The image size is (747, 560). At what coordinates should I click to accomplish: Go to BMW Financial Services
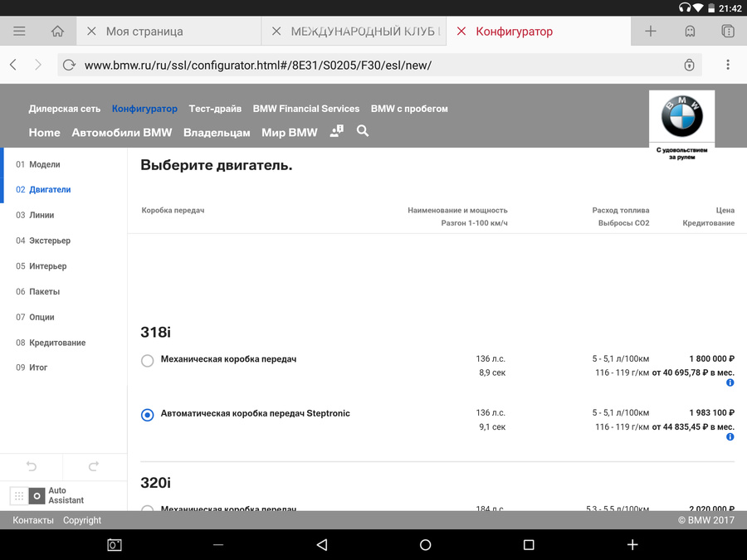click(305, 109)
